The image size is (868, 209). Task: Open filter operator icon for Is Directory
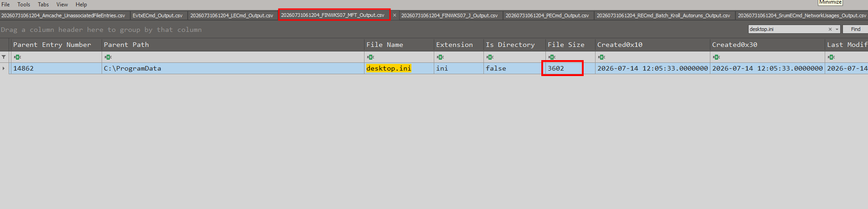[490, 57]
